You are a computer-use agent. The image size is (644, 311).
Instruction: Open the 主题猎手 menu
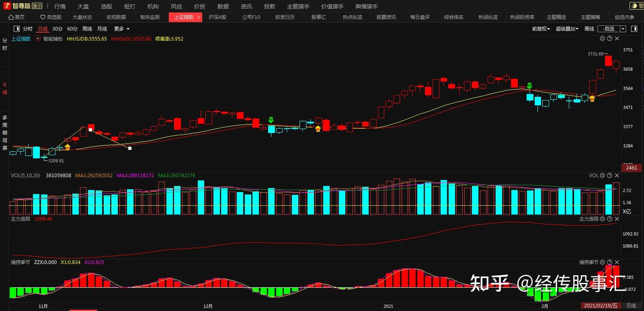point(298,6)
